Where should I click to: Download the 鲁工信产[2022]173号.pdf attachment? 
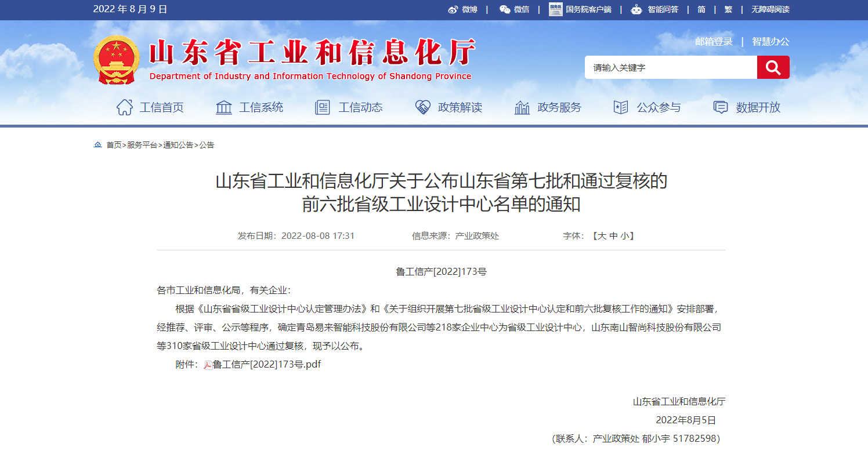coord(267,365)
